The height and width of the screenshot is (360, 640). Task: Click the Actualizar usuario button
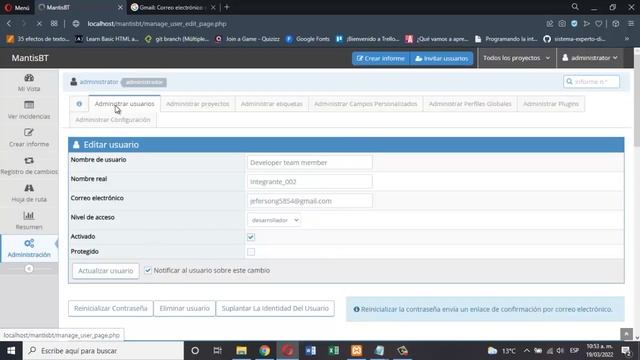[x=106, y=271]
